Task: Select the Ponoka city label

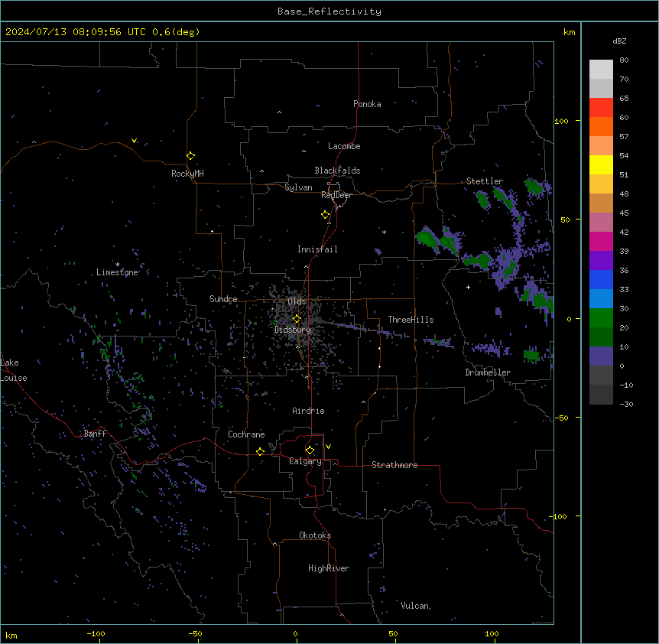Action: [x=367, y=104]
